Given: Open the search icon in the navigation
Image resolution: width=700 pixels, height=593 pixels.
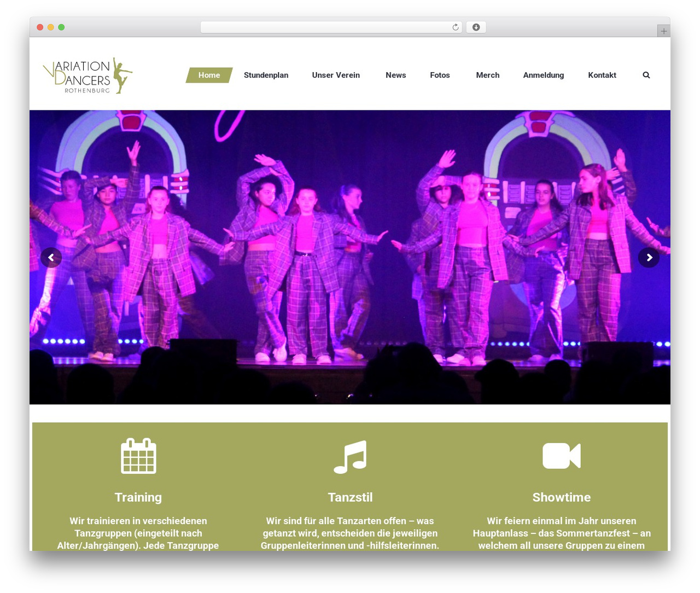Looking at the screenshot, I should pyautogui.click(x=646, y=75).
